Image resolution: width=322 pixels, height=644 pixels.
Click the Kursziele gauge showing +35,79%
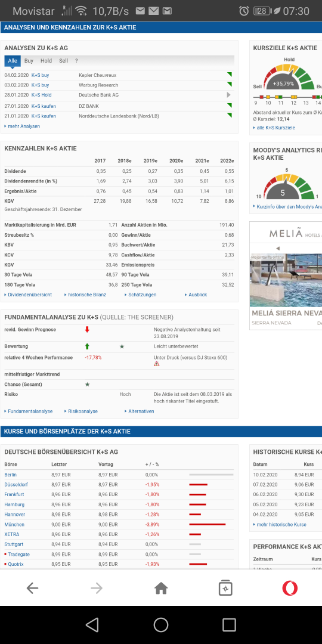click(289, 78)
